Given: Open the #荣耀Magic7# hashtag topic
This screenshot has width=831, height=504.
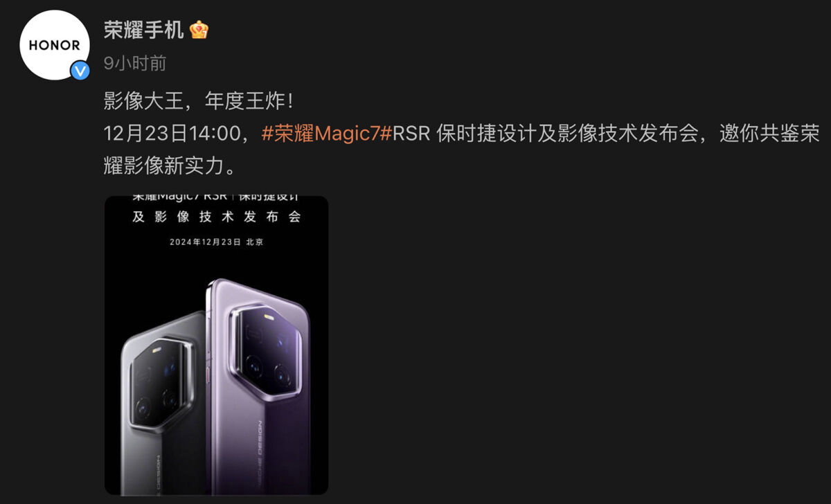Looking at the screenshot, I should click(327, 134).
